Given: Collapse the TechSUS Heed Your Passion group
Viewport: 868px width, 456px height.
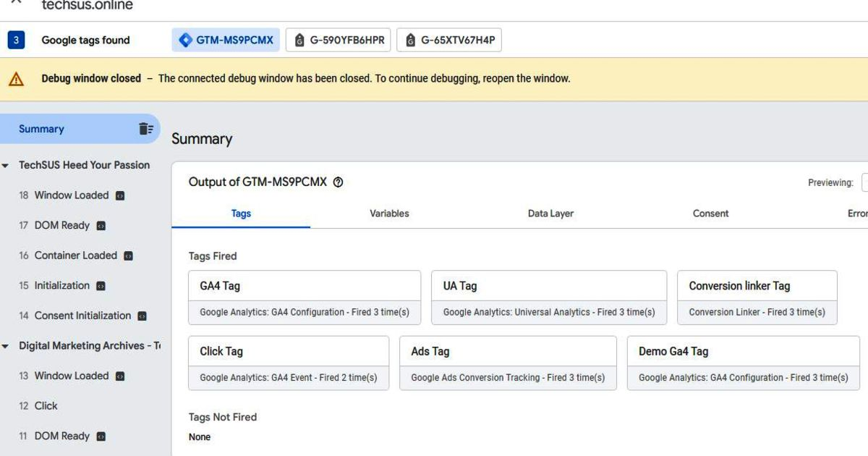Looking at the screenshot, I should [x=6, y=166].
